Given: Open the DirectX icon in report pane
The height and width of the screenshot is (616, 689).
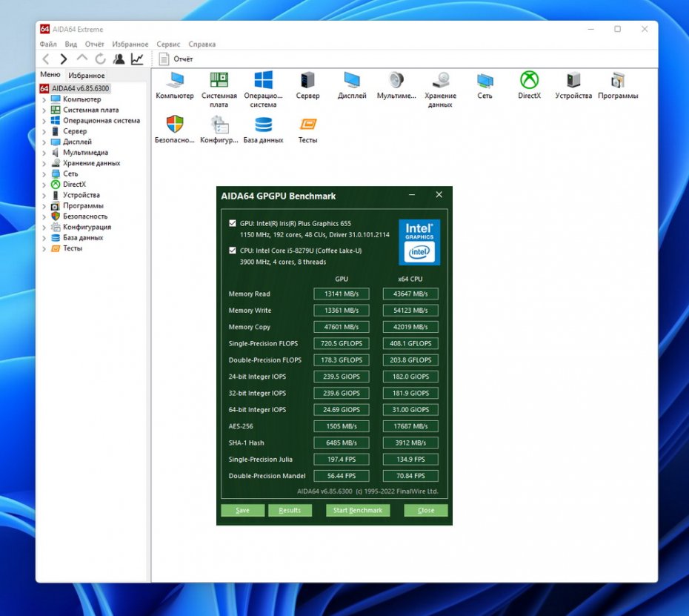Looking at the screenshot, I should (529, 81).
